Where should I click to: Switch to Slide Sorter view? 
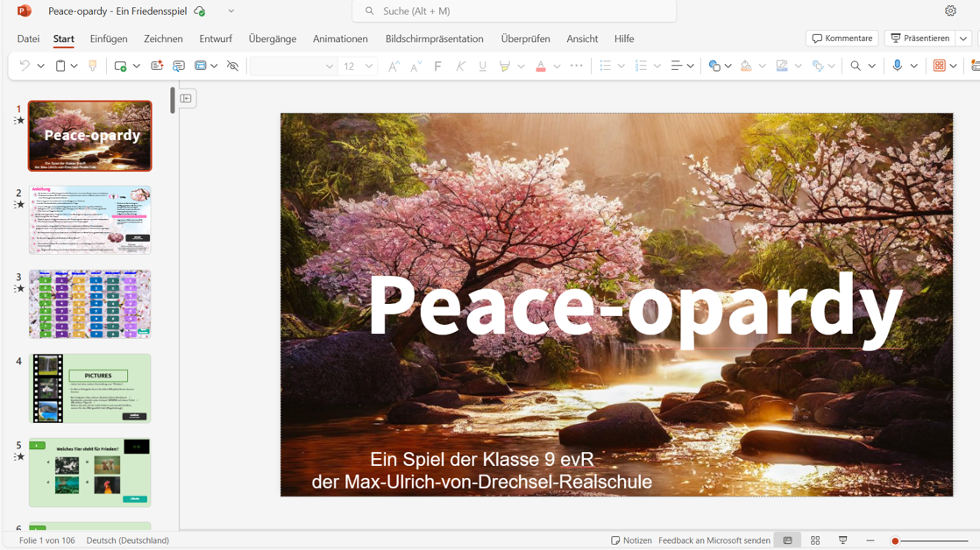(x=815, y=540)
